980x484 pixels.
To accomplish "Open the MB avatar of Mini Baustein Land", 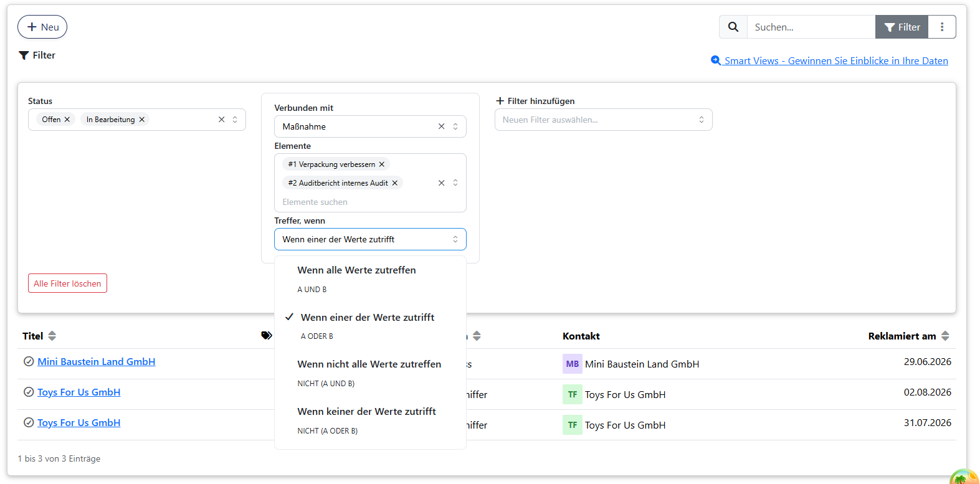I will click(x=573, y=364).
